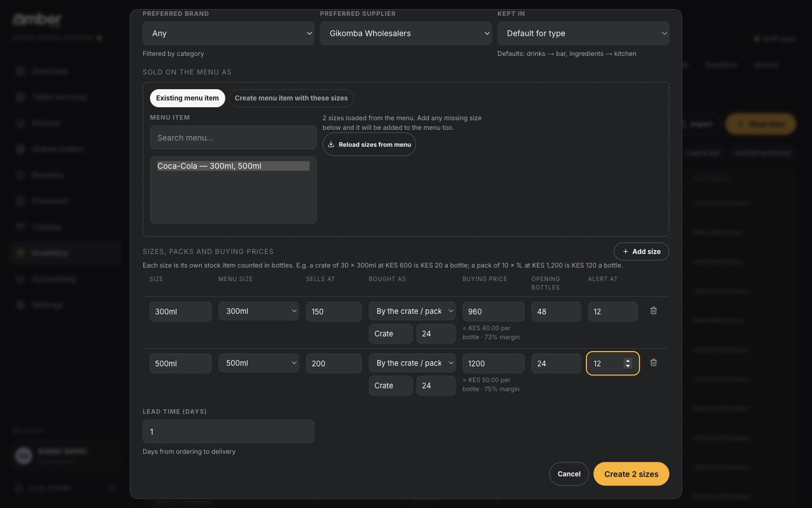Expand the Menu Size dropdown for 300ml row

[x=259, y=311]
